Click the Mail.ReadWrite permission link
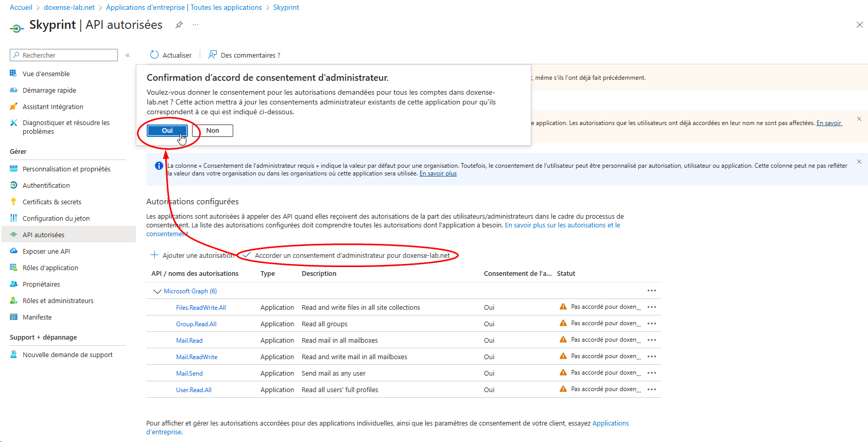The height and width of the screenshot is (442, 868). pos(197,357)
